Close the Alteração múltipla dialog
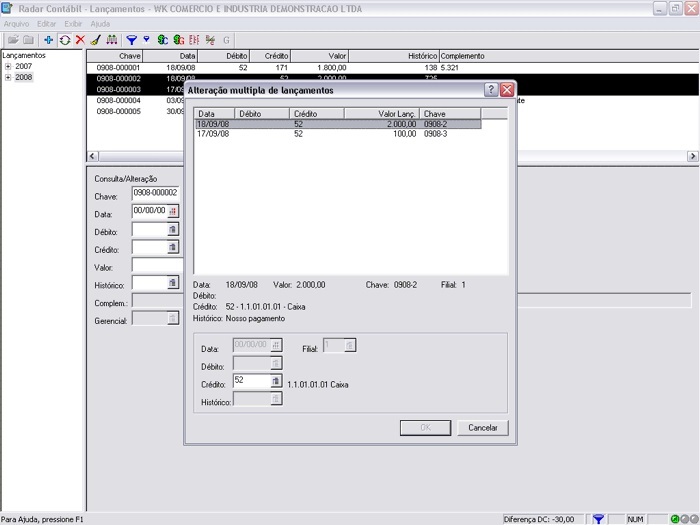Screen dimensions: 700x525 pyautogui.click(x=507, y=89)
